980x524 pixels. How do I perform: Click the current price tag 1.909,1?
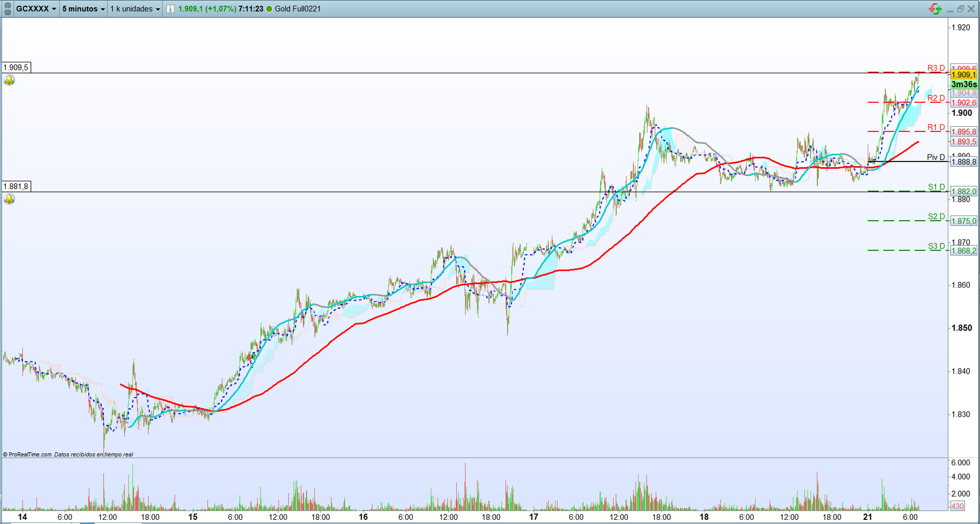pyautogui.click(x=964, y=75)
